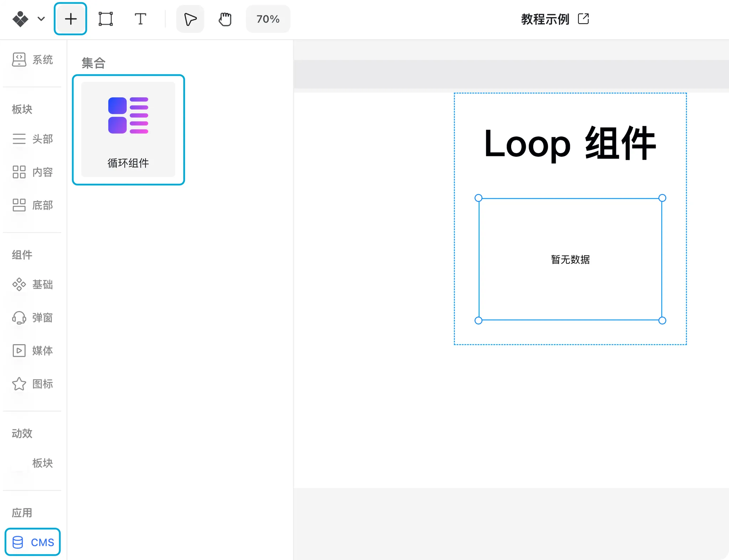Viewport: 729px width, 560px height.
Task: Expand the logo dropdown chevron
Action: click(x=41, y=19)
